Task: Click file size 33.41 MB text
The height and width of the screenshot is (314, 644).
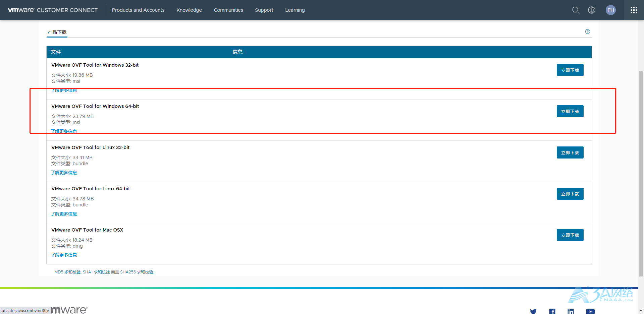Action: click(83, 158)
